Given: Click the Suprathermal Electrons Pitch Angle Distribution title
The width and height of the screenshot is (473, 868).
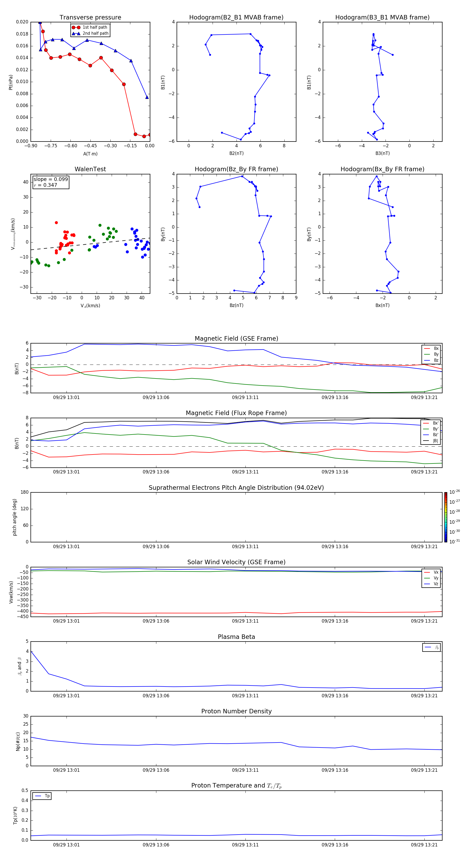Looking at the screenshot, I should tap(236, 488).
